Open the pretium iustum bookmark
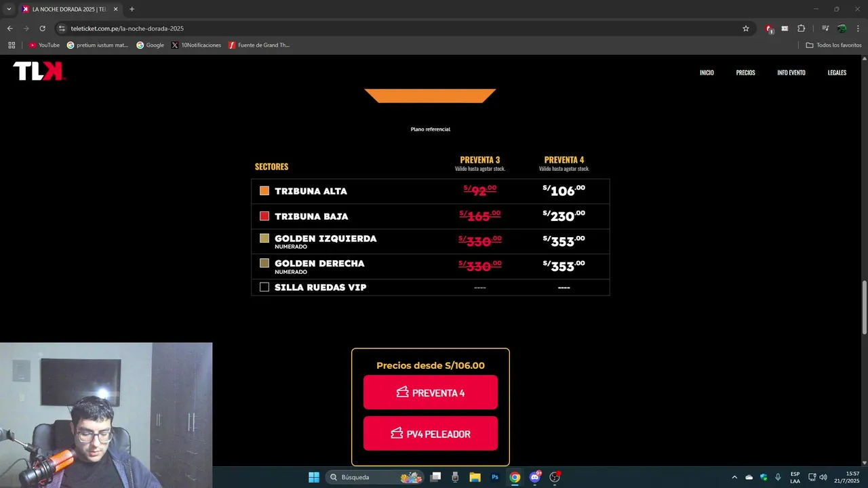This screenshot has width=868, height=488. click(x=98, y=45)
